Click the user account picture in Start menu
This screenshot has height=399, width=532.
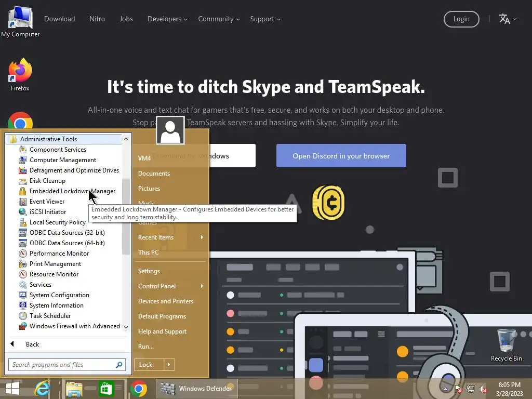170,130
